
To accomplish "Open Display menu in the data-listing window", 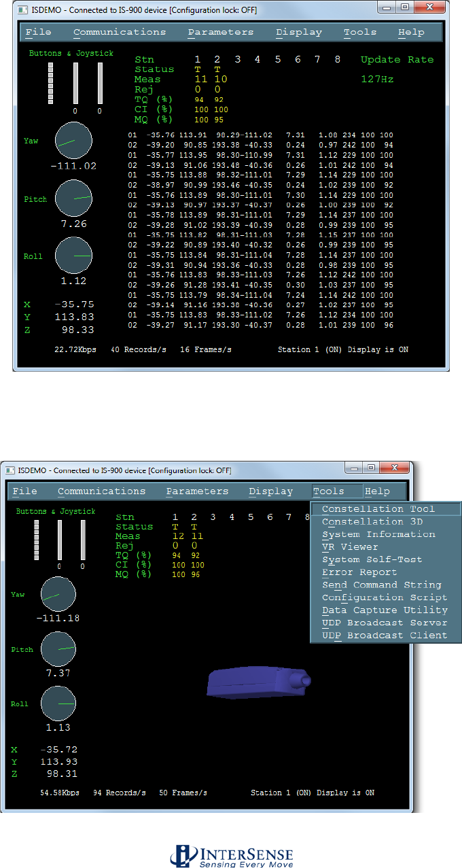I will [x=300, y=32].
